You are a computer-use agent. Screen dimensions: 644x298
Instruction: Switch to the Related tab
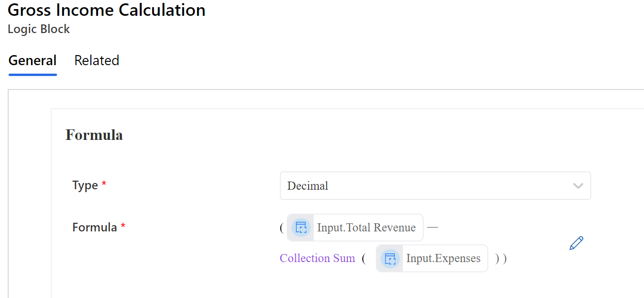pos(97,61)
